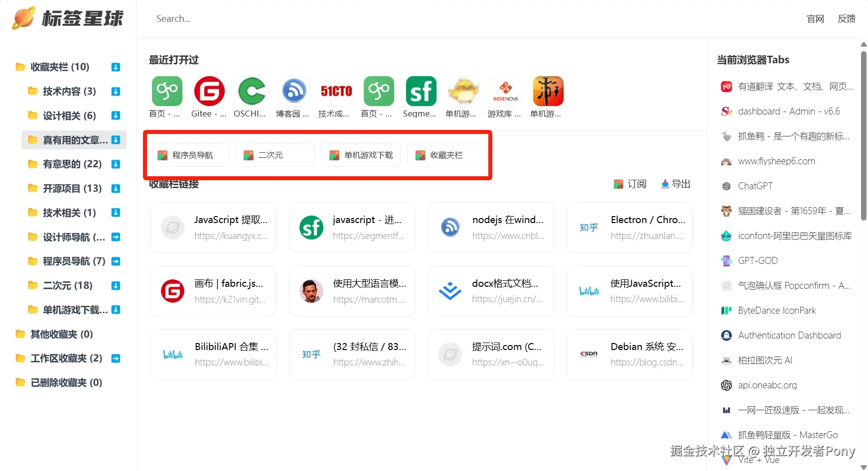Open the 反馈 feedback link
Viewport: 868px width, 471px height.
[847, 19]
